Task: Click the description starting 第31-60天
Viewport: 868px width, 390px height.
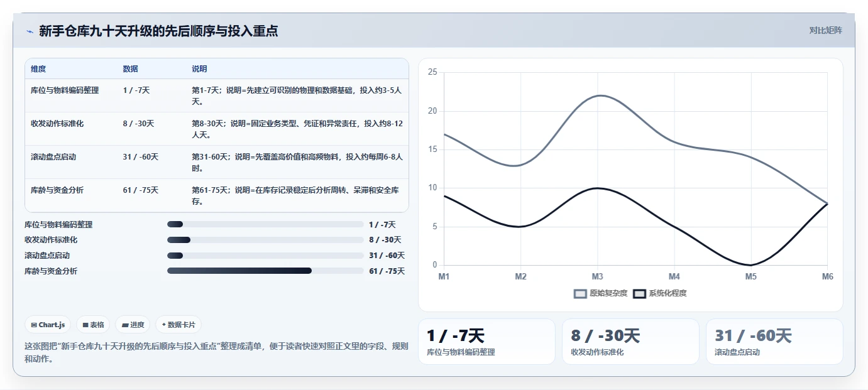Action: click(297, 162)
